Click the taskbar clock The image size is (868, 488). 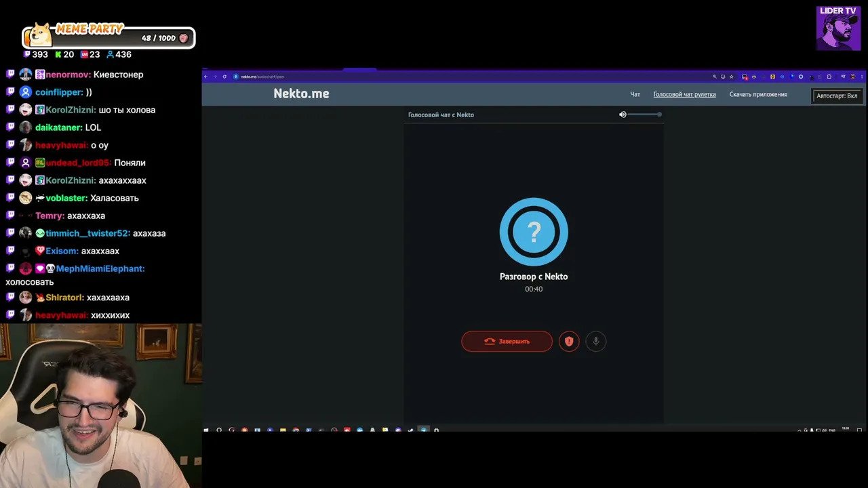click(845, 430)
